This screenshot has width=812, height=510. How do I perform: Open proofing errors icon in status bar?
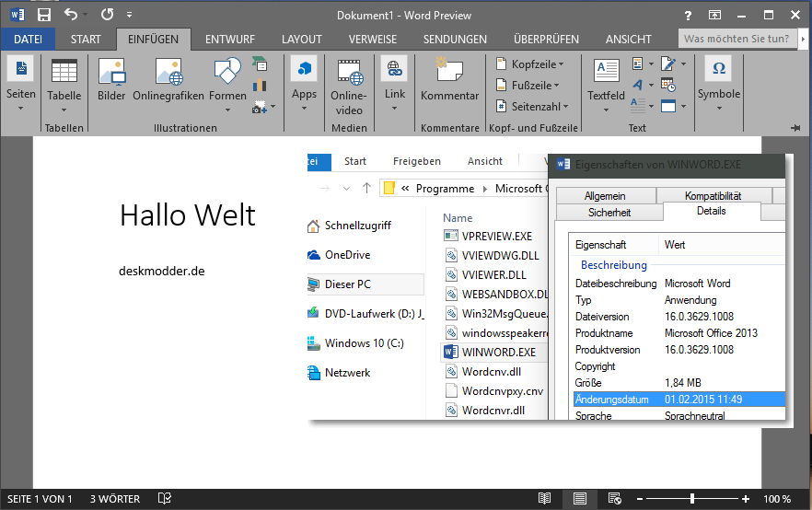(164, 499)
